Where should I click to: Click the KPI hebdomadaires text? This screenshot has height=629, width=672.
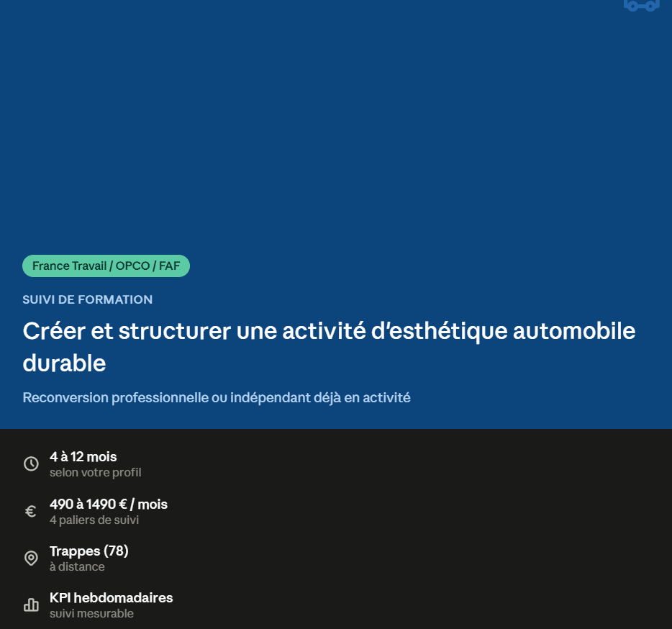pos(111,598)
